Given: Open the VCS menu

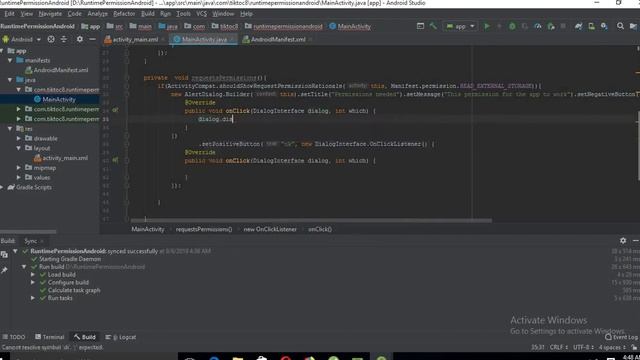Looking at the screenshot, I should 201,14.
